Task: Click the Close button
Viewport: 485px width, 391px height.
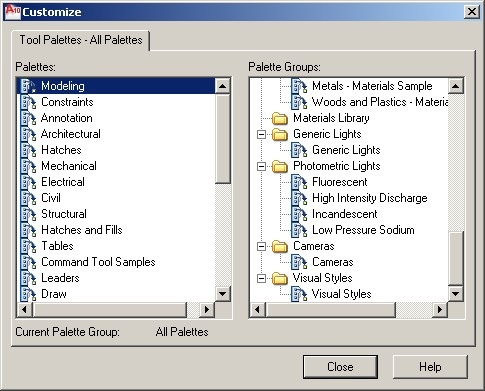Action: (340, 367)
